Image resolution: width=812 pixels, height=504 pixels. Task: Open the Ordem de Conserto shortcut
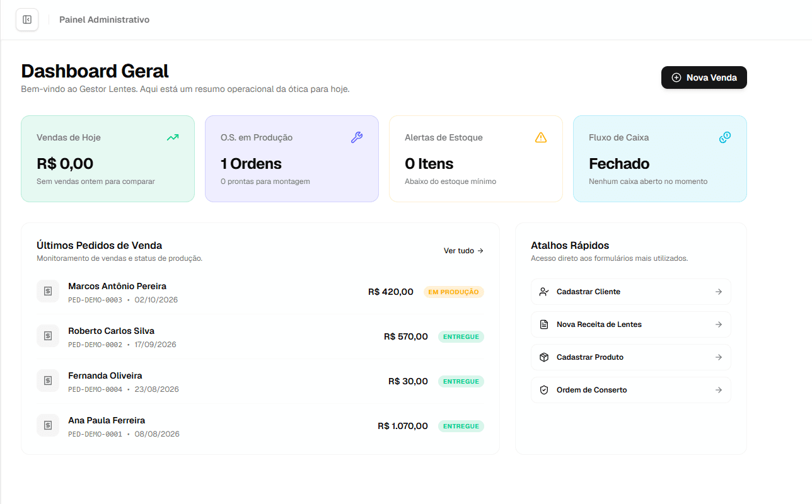pyautogui.click(x=631, y=390)
